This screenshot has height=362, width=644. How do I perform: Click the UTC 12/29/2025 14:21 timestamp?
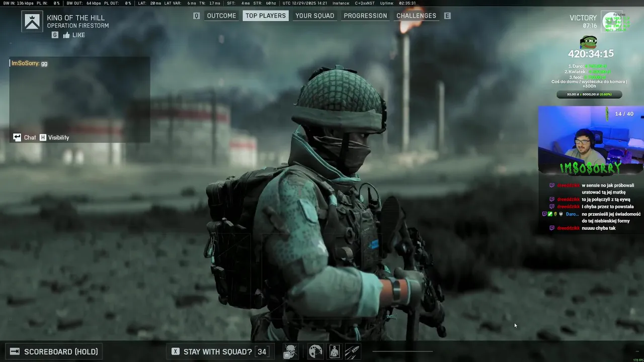tap(305, 3)
